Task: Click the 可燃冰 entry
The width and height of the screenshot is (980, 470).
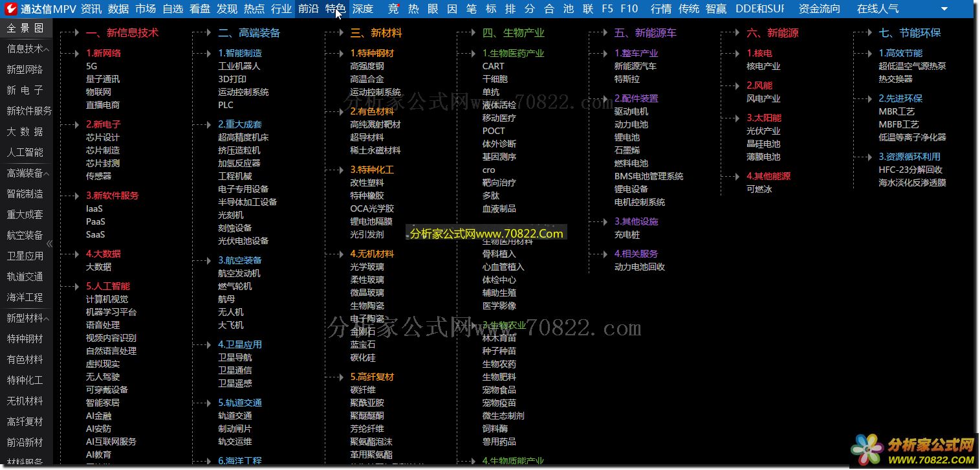Action: pyautogui.click(x=759, y=189)
